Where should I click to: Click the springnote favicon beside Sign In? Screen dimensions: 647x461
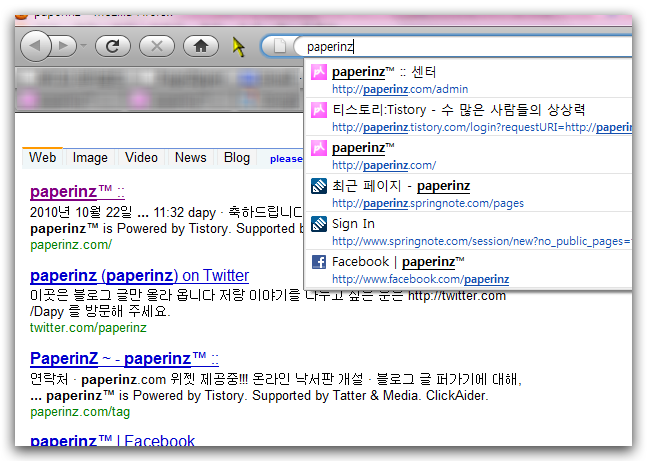(319, 224)
